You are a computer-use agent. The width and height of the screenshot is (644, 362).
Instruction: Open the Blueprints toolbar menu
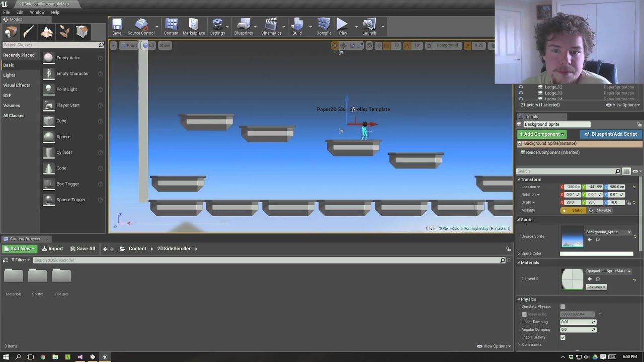pyautogui.click(x=244, y=27)
